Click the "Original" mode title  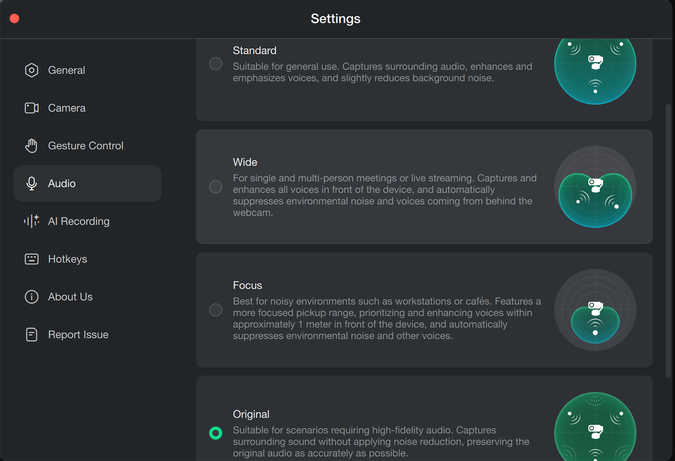click(251, 415)
